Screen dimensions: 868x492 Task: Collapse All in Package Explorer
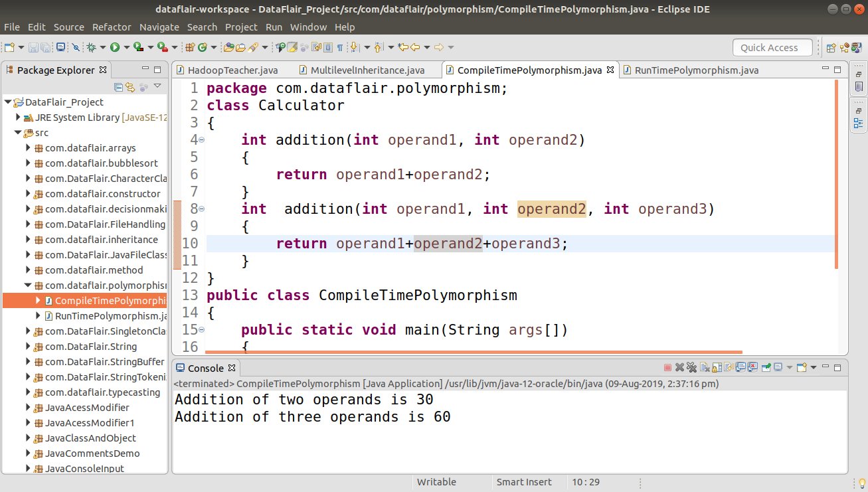(118, 86)
